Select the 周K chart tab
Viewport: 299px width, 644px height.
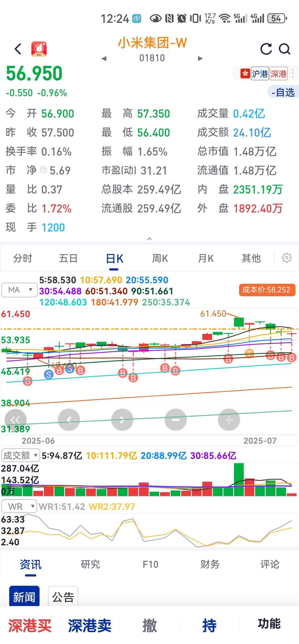(160, 258)
